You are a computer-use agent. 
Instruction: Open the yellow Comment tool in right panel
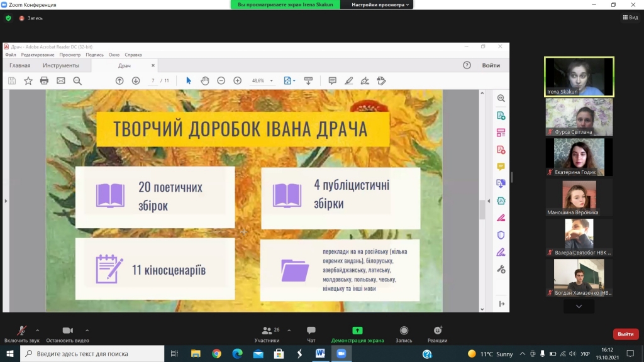point(501,167)
